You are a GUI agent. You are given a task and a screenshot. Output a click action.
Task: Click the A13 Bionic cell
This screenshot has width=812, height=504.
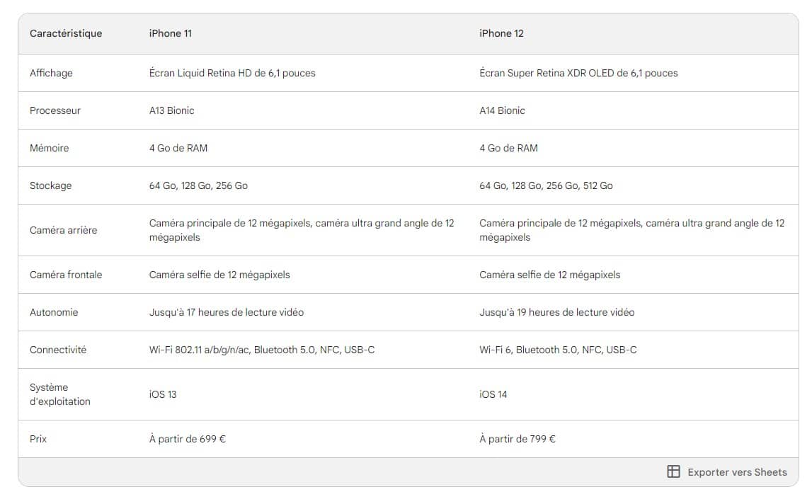pos(172,110)
